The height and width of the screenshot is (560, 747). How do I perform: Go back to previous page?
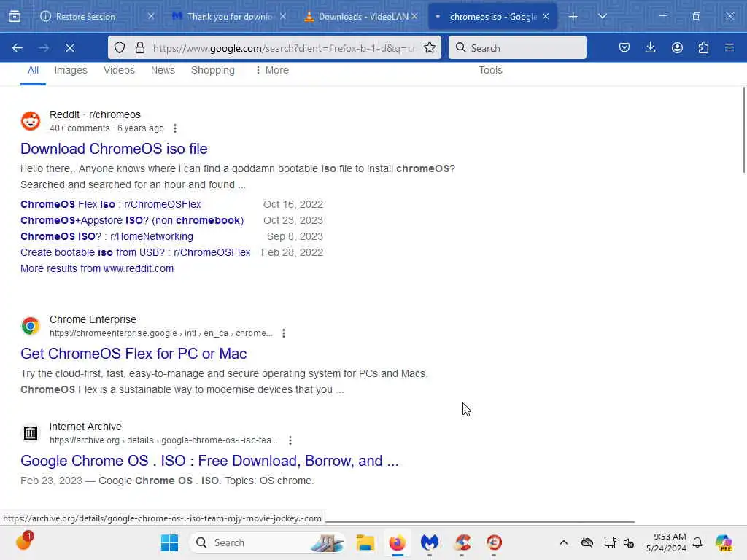click(18, 48)
